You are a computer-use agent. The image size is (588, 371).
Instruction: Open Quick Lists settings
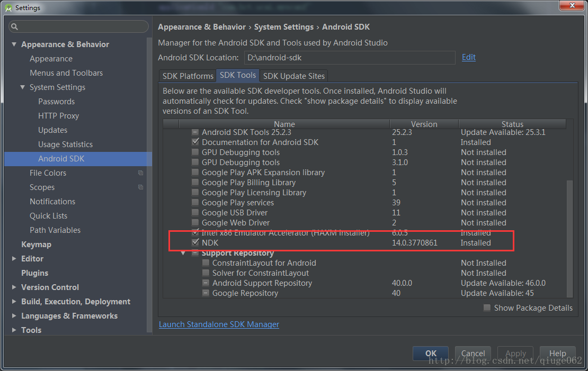click(48, 215)
